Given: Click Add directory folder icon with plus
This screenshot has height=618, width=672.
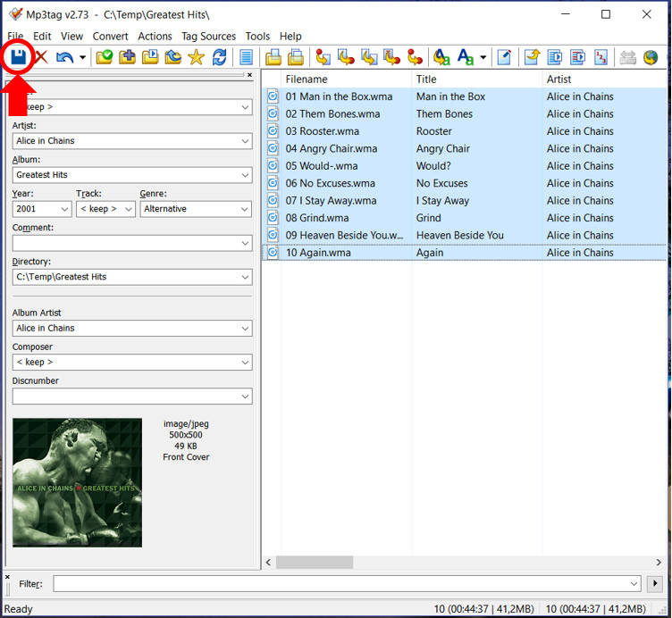Looking at the screenshot, I should (127, 57).
